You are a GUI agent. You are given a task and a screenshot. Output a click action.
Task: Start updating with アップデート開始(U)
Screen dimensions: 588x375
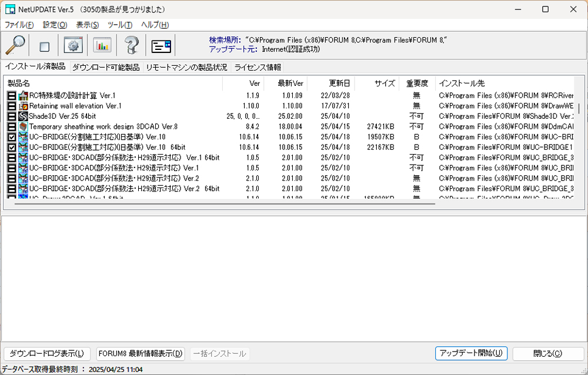coord(471,353)
